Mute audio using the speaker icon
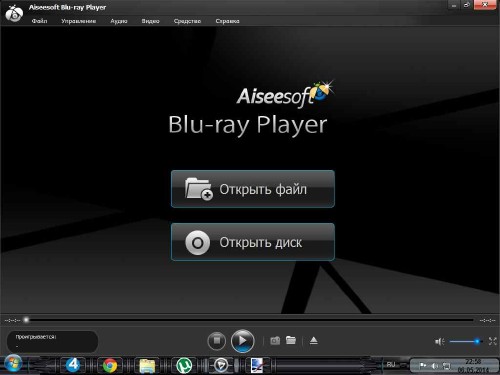 point(439,341)
